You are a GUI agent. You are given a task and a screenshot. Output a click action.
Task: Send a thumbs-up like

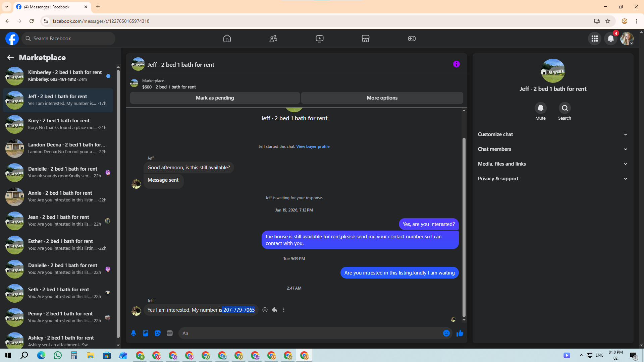pyautogui.click(x=460, y=333)
